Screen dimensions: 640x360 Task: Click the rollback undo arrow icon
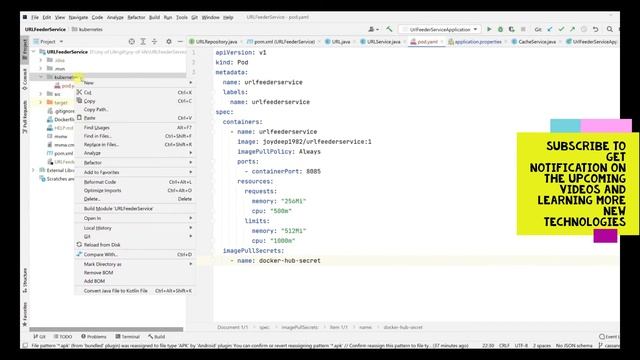tap(596, 29)
